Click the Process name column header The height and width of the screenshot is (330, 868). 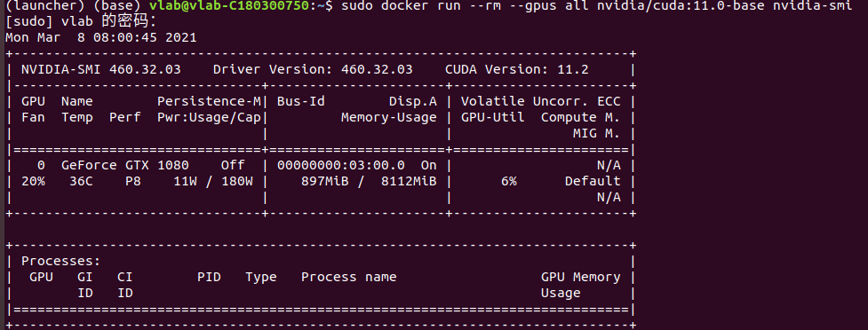point(349,277)
